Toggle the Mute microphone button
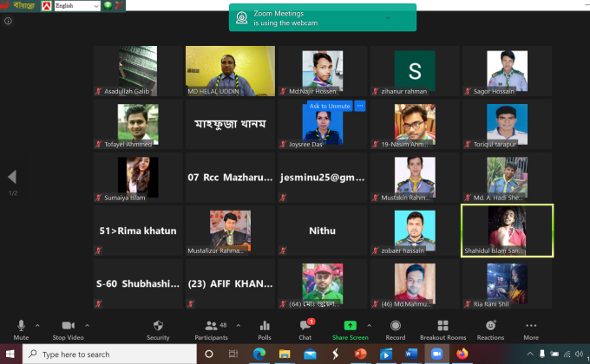Viewport: 590px width, 364px height. pos(21,330)
